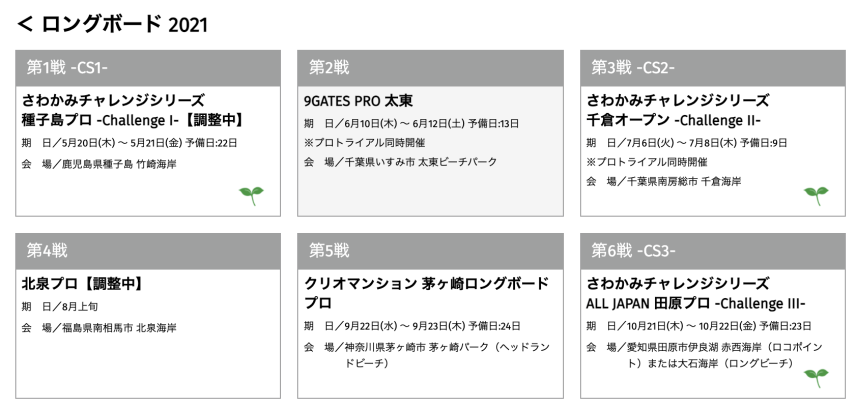Select the 第5戦 card header
The height and width of the screenshot is (409, 856).
[x=430, y=251]
